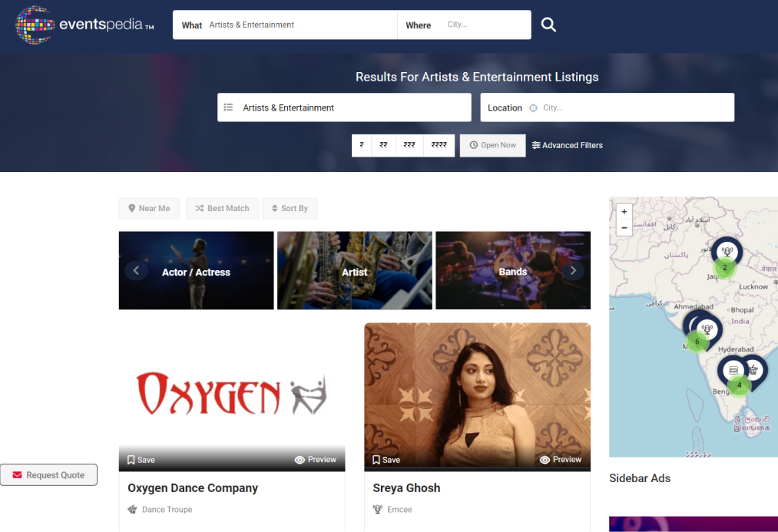778x532 pixels.
Task: Click the envelope icon on Request Quote
Action: (18, 474)
